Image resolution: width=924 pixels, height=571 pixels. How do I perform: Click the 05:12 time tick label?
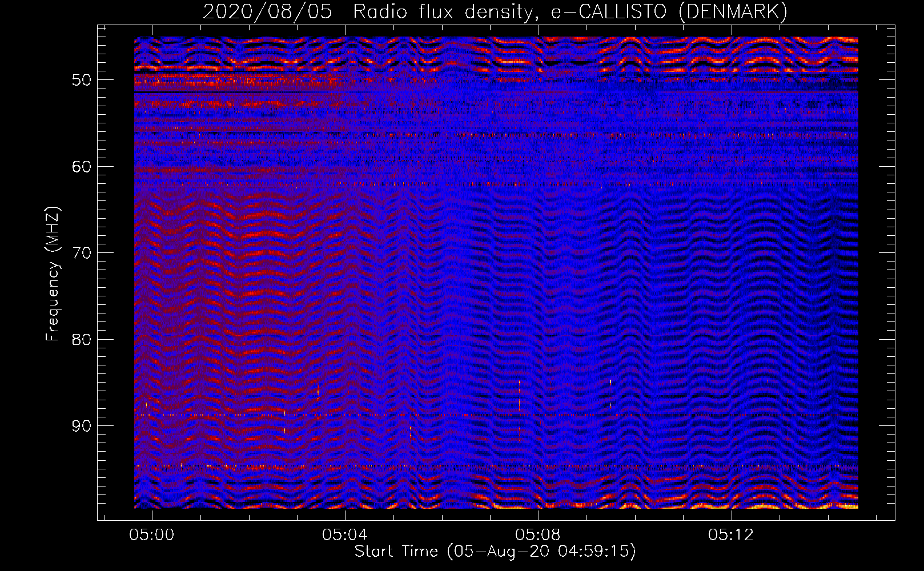pyautogui.click(x=730, y=535)
